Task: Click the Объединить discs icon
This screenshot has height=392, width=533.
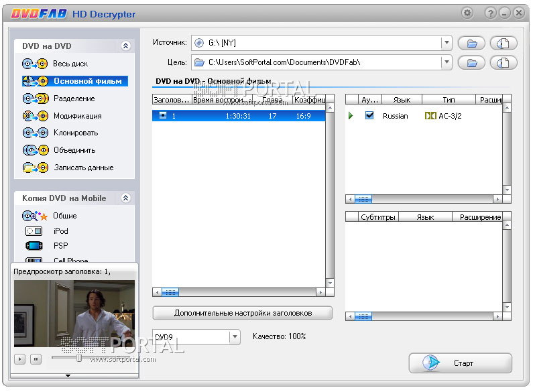Action: 36,150
